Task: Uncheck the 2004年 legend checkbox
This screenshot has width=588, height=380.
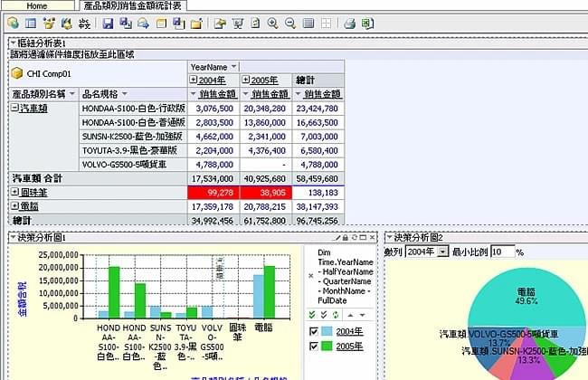Action: tap(314, 331)
